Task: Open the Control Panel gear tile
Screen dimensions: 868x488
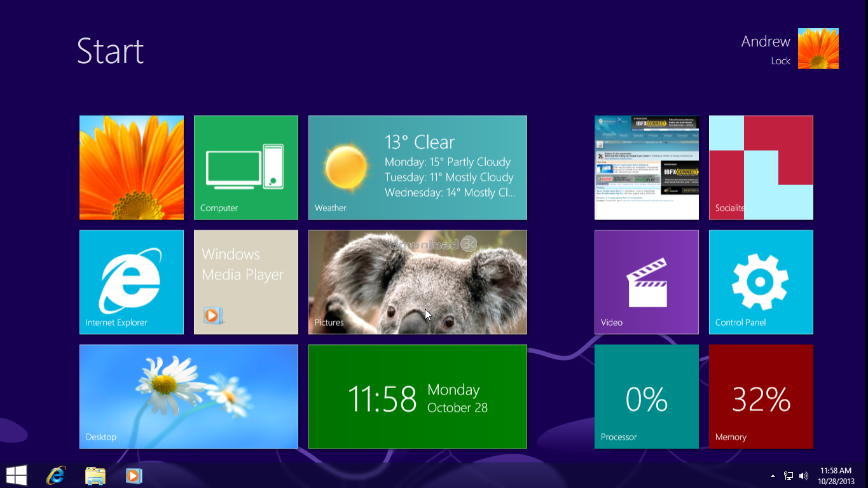Action: click(761, 282)
